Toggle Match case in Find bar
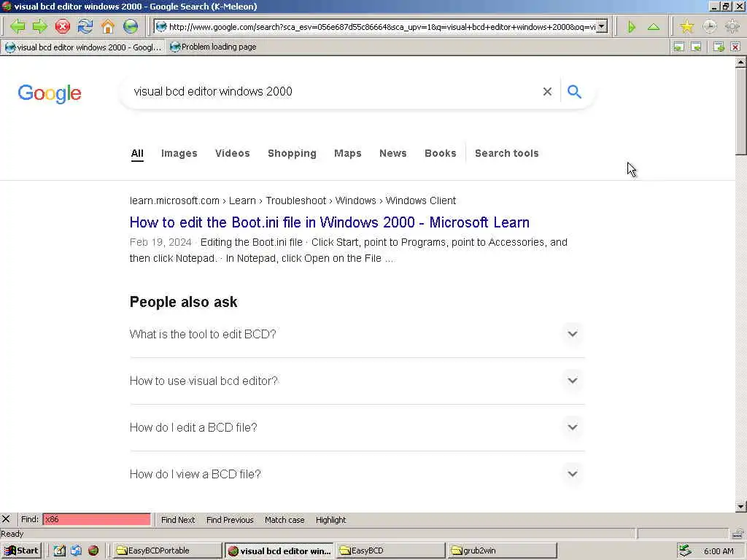This screenshot has height=560, width=747. (285, 520)
